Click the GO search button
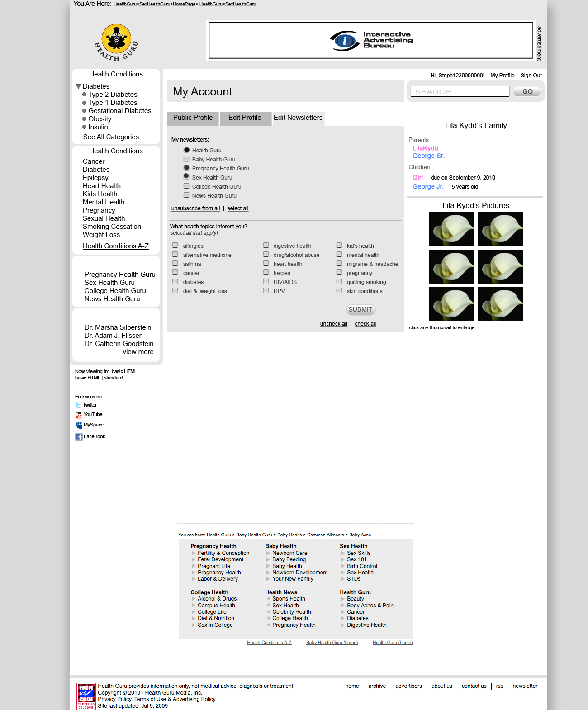This screenshot has height=710, width=588. pyautogui.click(x=527, y=92)
